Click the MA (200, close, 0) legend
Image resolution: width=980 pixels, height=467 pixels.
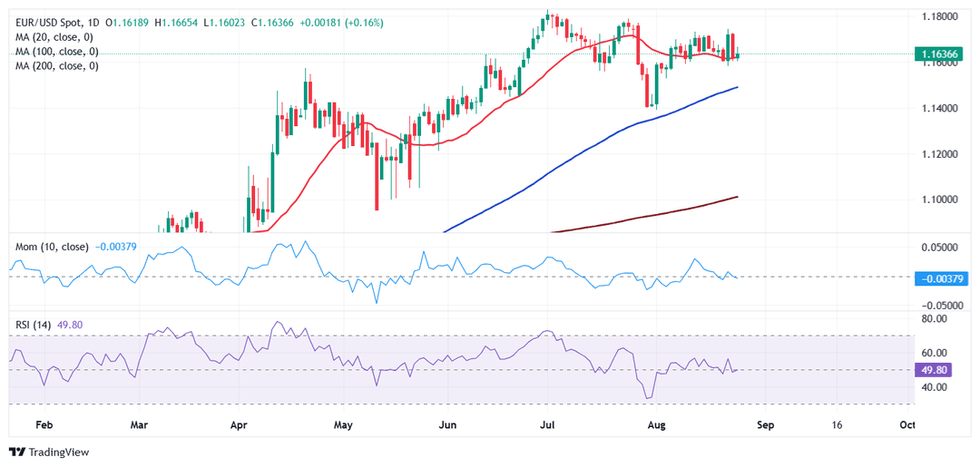(x=57, y=66)
